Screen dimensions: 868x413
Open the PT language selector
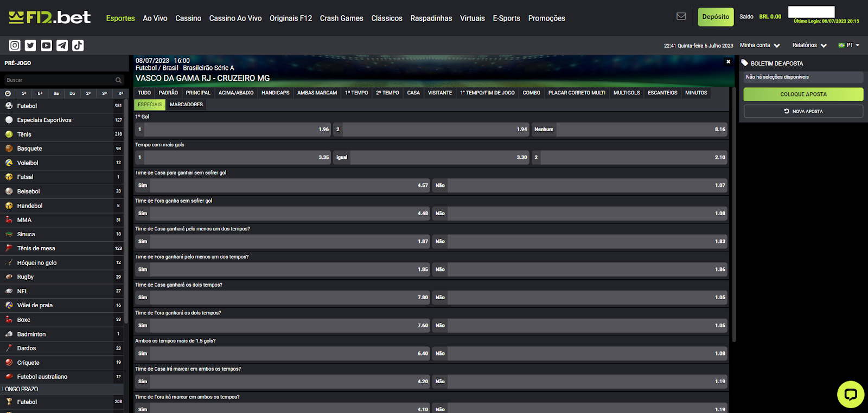pyautogui.click(x=849, y=46)
